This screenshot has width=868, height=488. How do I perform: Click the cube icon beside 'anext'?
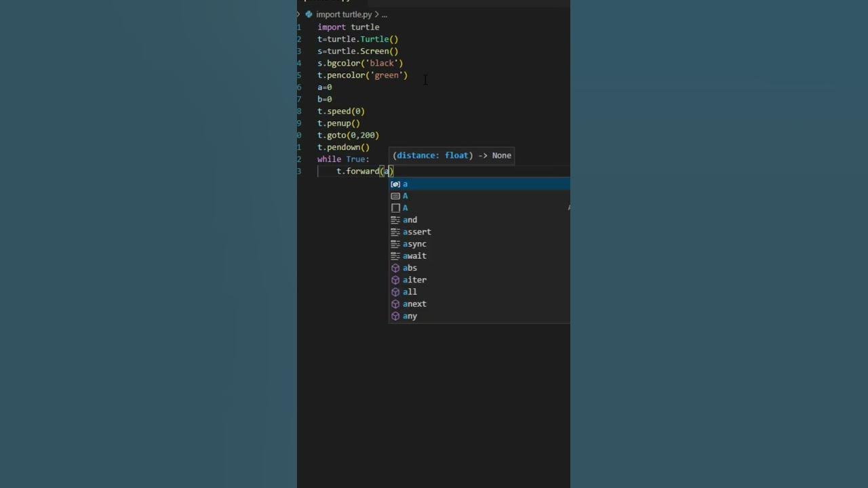pyautogui.click(x=395, y=304)
